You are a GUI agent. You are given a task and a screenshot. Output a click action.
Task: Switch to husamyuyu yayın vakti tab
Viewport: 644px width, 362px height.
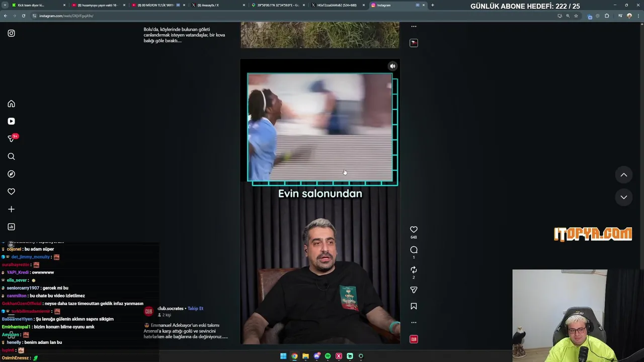click(x=99, y=5)
